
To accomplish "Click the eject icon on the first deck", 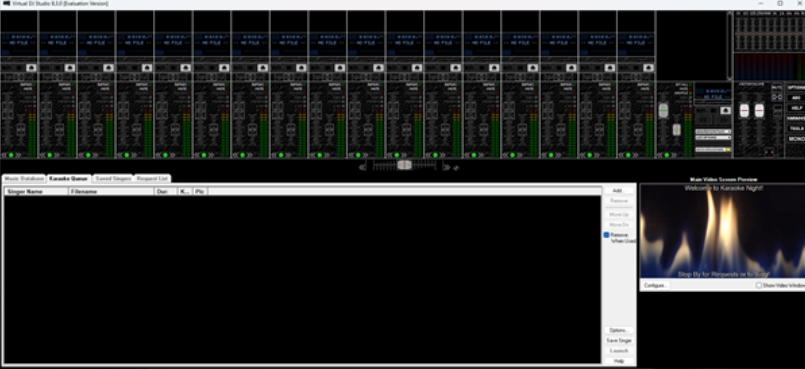I will click(31, 68).
